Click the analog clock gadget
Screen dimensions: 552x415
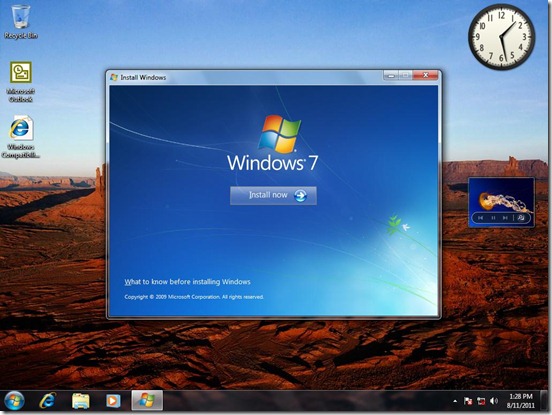[x=501, y=37]
